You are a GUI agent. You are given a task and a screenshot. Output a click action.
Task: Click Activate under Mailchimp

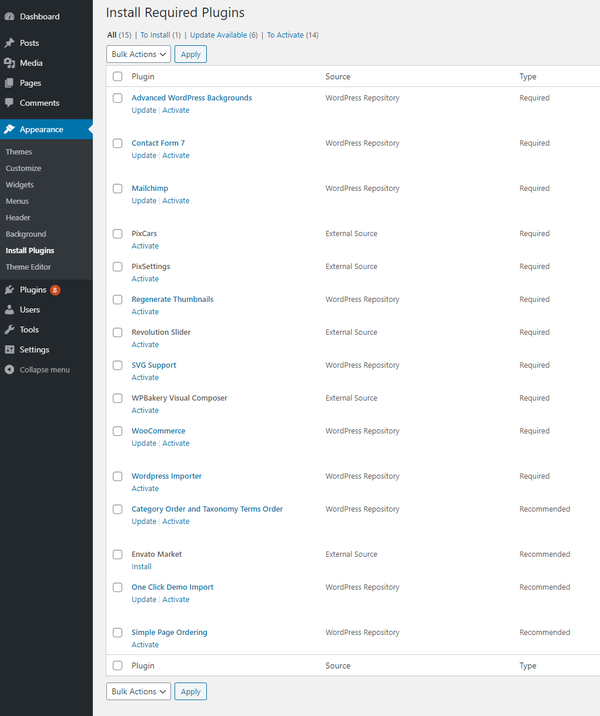(176, 200)
